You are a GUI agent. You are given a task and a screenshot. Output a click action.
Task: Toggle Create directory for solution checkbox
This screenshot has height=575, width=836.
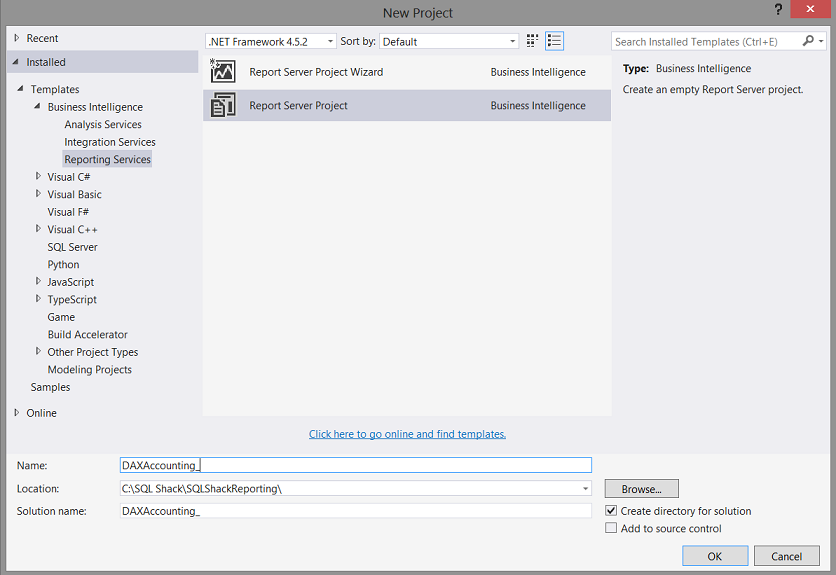pyautogui.click(x=611, y=510)
